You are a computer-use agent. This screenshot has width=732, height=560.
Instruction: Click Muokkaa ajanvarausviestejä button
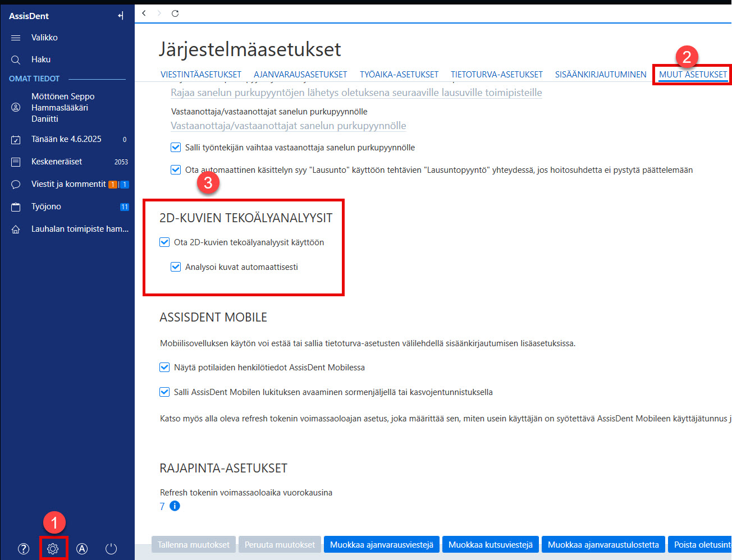tap(382, 545)
